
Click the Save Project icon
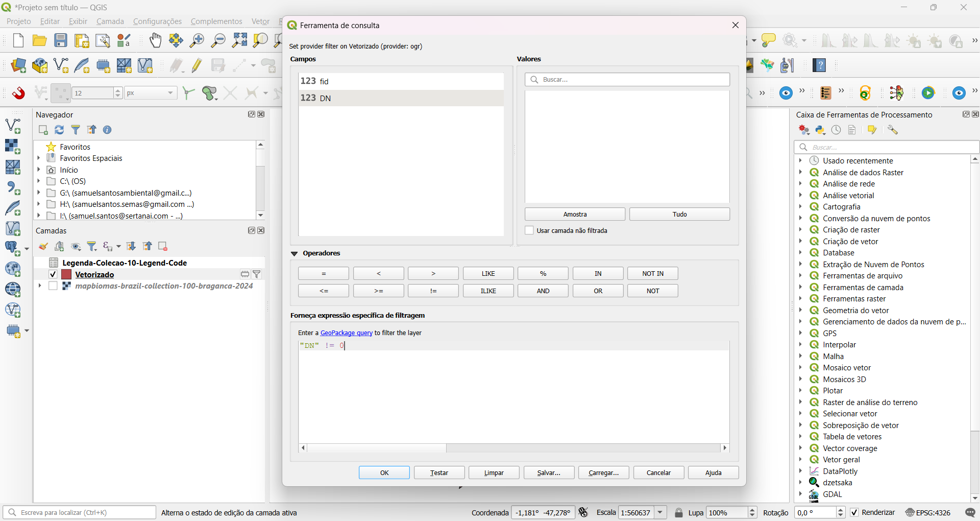click(61, 40)
